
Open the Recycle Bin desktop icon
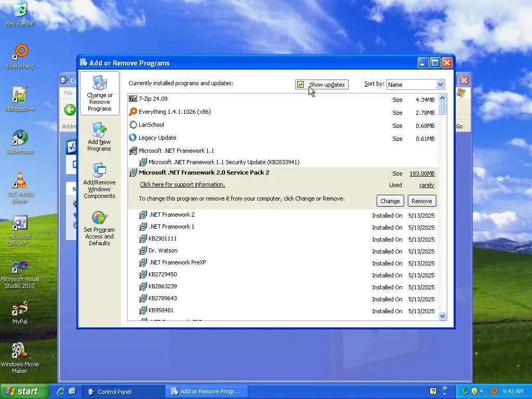20,14
